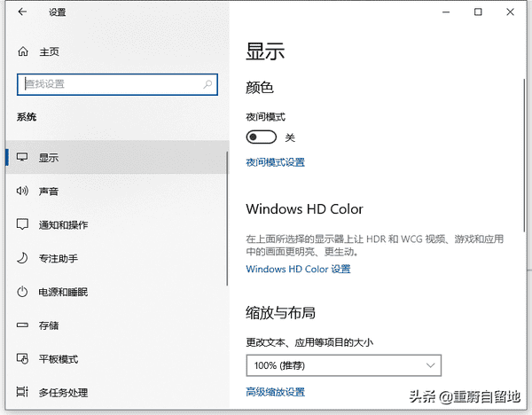Viewport: 532px width, 415px height.
Task: Click the 系统 category label
Action: click(27, 117)
